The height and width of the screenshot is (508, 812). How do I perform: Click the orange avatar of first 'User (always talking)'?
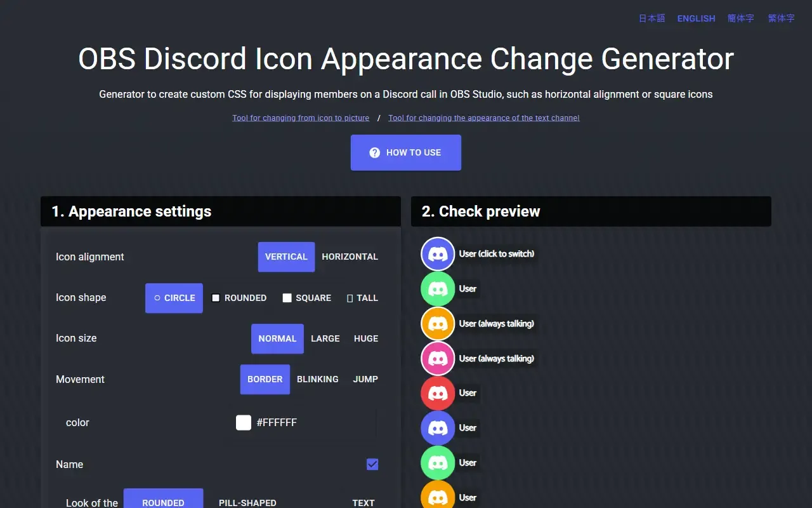tap(438, 324)
